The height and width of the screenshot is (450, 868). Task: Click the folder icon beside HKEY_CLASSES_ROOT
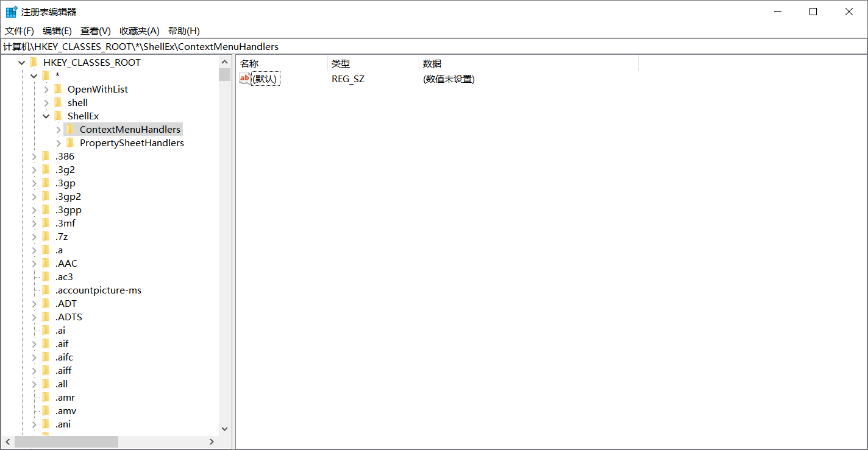[x=34, y=62]
